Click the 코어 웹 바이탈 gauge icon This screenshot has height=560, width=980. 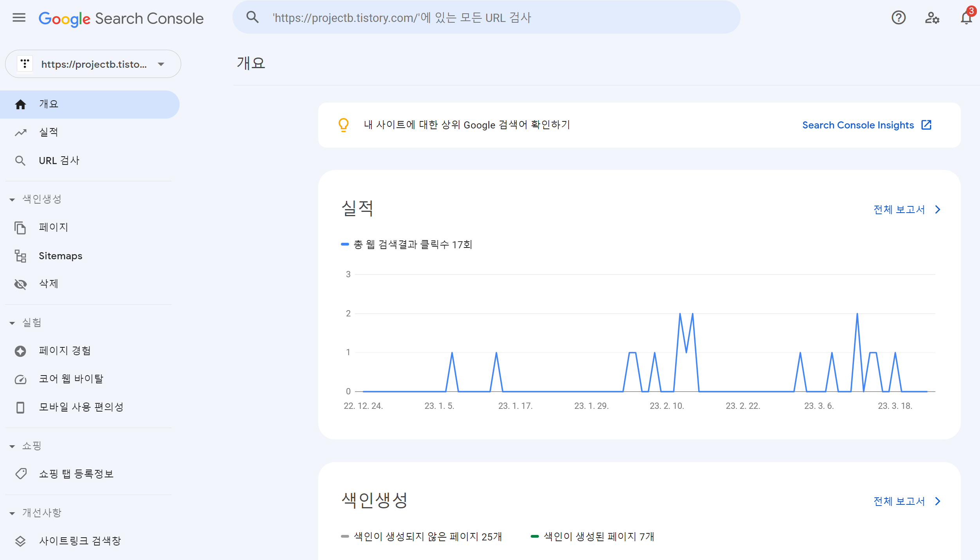coord(20,379)
